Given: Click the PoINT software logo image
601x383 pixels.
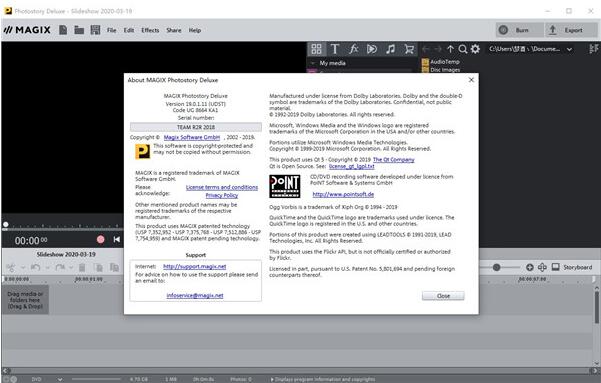Looking at the screenshot, I should point(284,186).
